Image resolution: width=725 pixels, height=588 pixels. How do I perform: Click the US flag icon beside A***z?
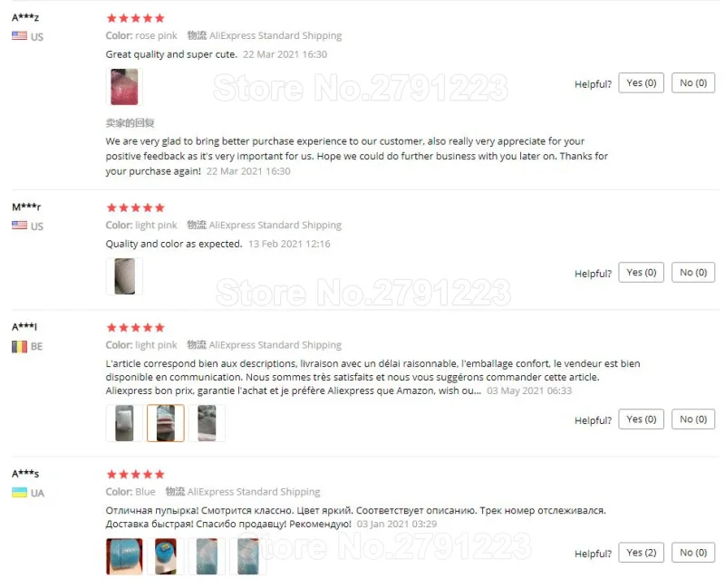click(x=19, y=36)
